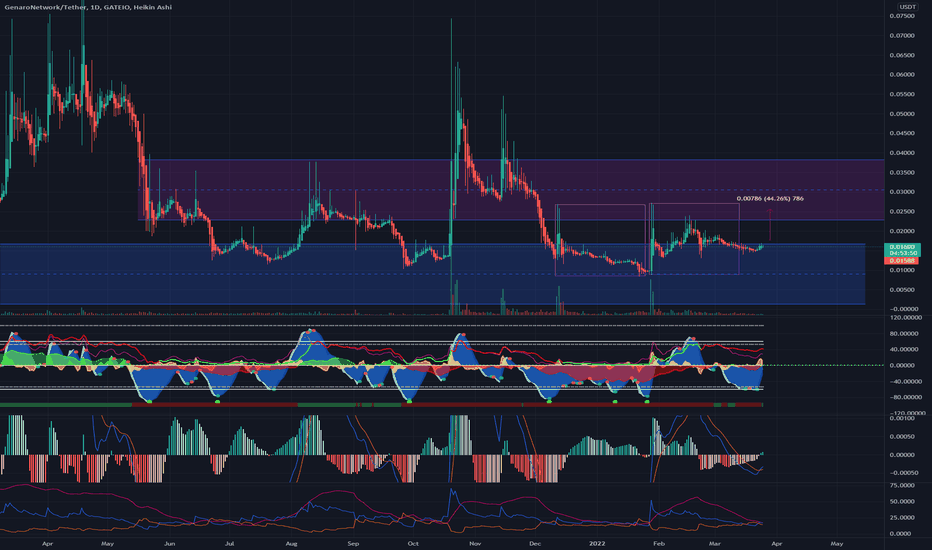This screenshot has width=932, height=550.
Task: Click the 2022 label on time axis
Action: pyautogui.click(x=597, y=543)
